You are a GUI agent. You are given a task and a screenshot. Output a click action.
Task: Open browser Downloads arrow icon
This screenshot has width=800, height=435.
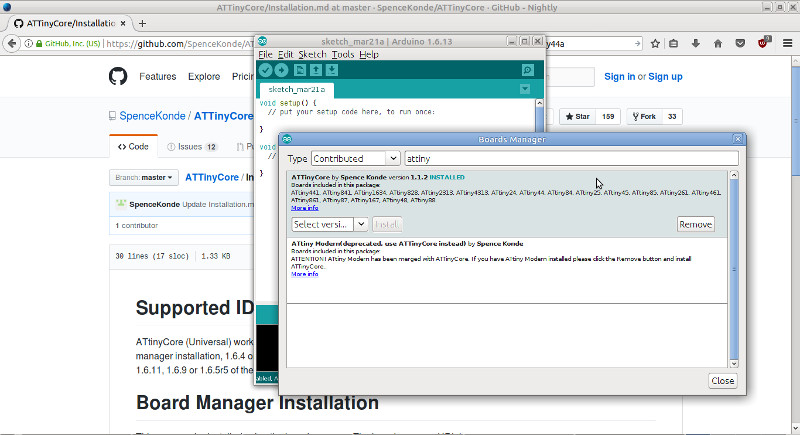pos(695,44)
